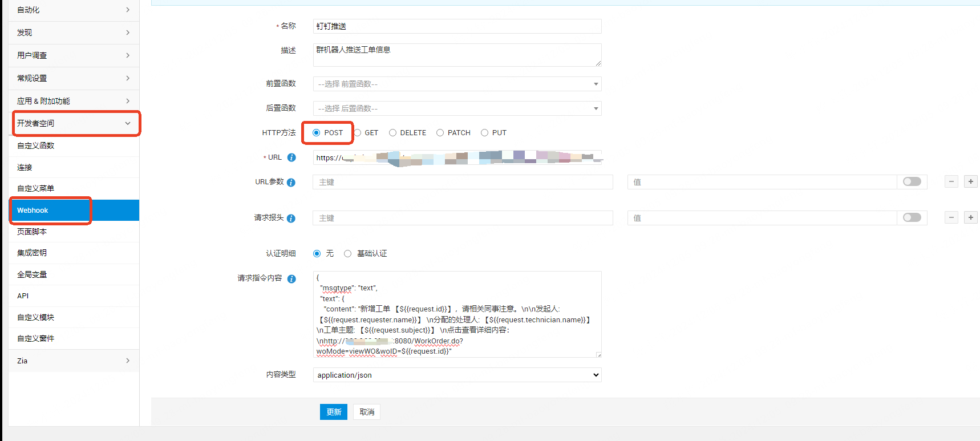Click the 名称 input field

[457, 26]
